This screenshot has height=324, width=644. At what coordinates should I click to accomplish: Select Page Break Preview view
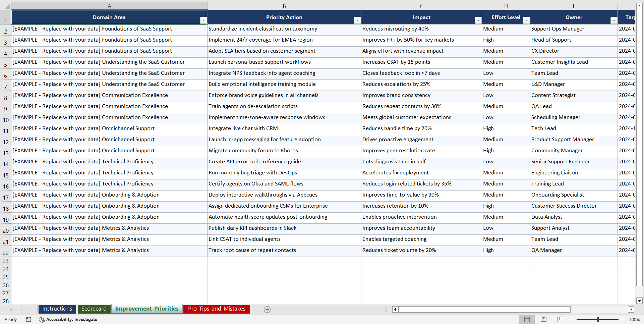(560, 319)
